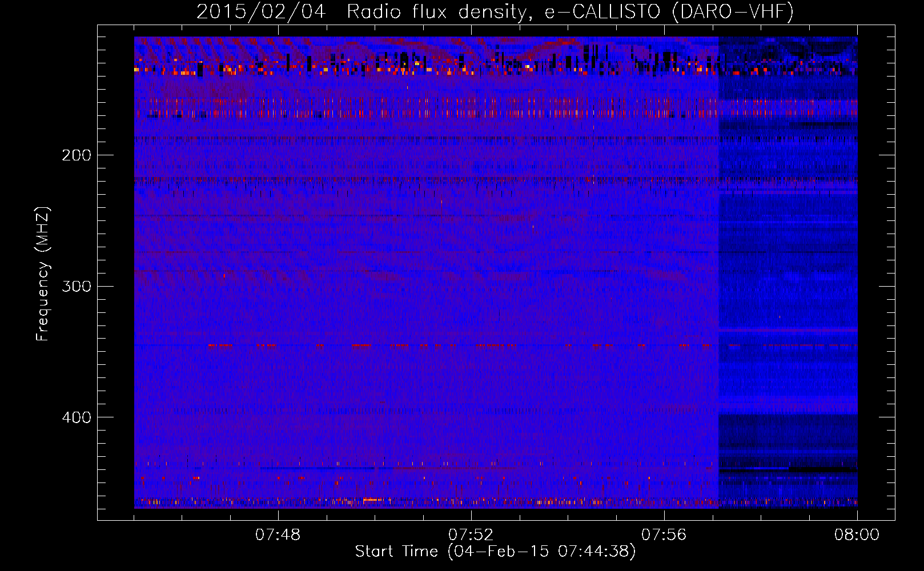Click the 07:56 time tick label
Image resolution: width=924 pixels, height=571 pixels.
pyautogui.click(x=664, y=535)
